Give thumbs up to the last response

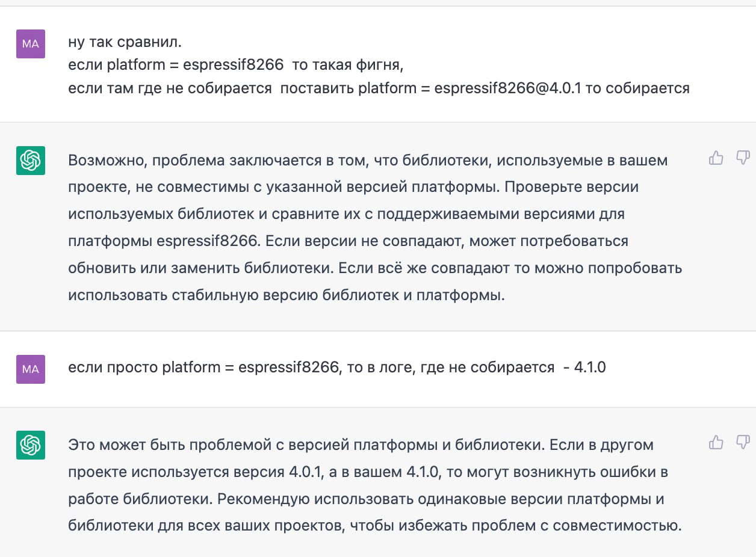716,443
